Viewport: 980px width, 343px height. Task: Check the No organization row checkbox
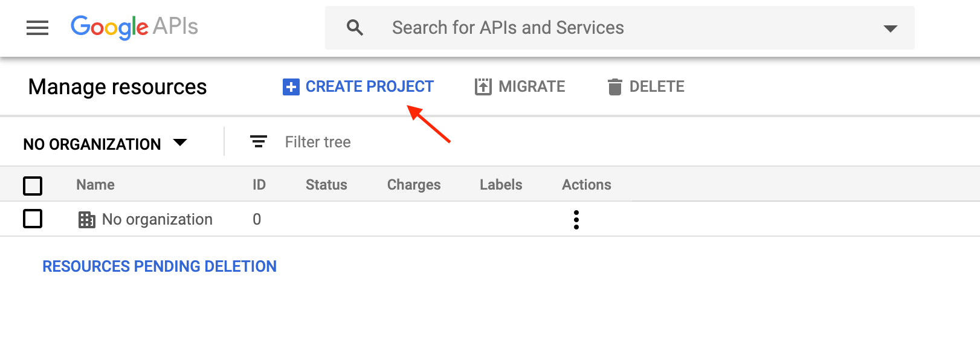point(33,219)
